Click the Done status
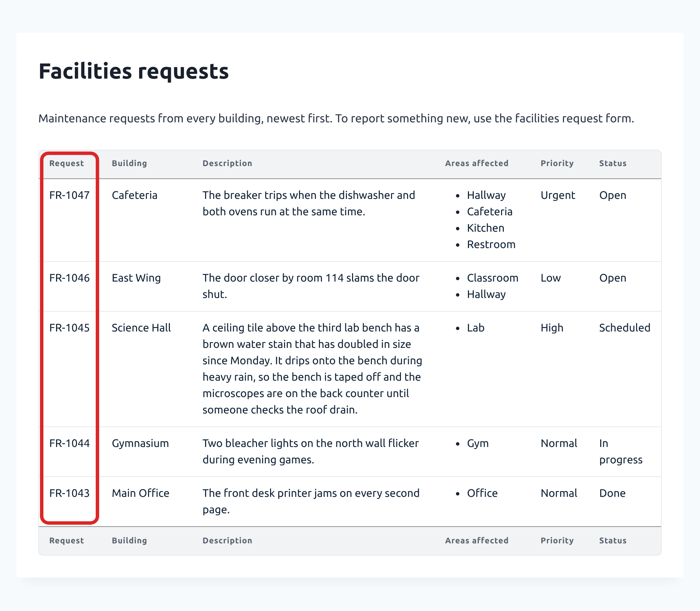This screenshot has height=611, width=700. (612, 493)
